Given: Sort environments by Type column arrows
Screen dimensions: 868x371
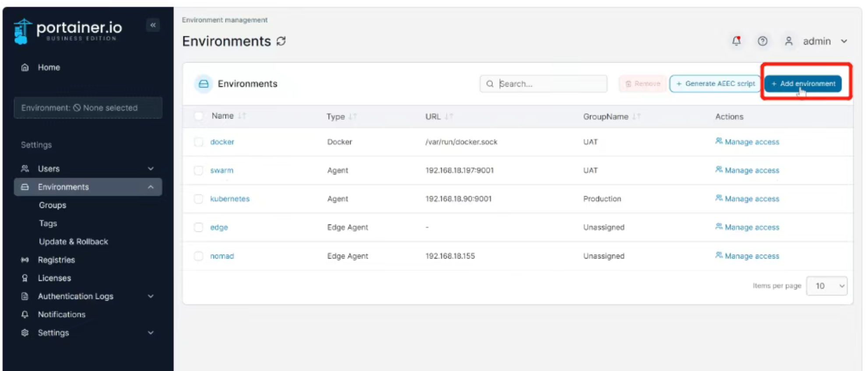Looking at the screenshot, I should click(353, 117).
